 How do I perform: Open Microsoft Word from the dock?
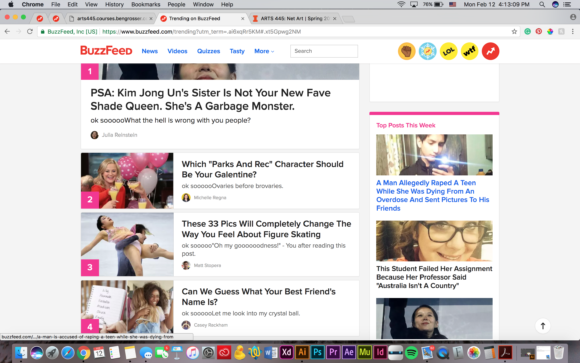coord(270,352)
